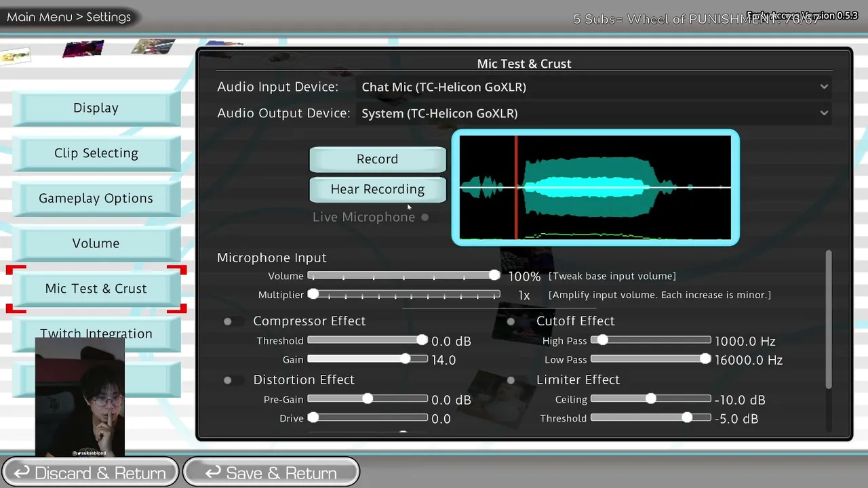This screenshot has height=488, width=868.
Task: Click the Record button
Action: coord(378,159)
